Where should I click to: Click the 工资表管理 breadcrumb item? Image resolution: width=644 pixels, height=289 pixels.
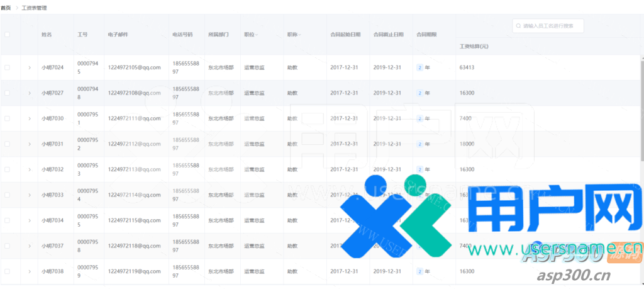[34, 8]
